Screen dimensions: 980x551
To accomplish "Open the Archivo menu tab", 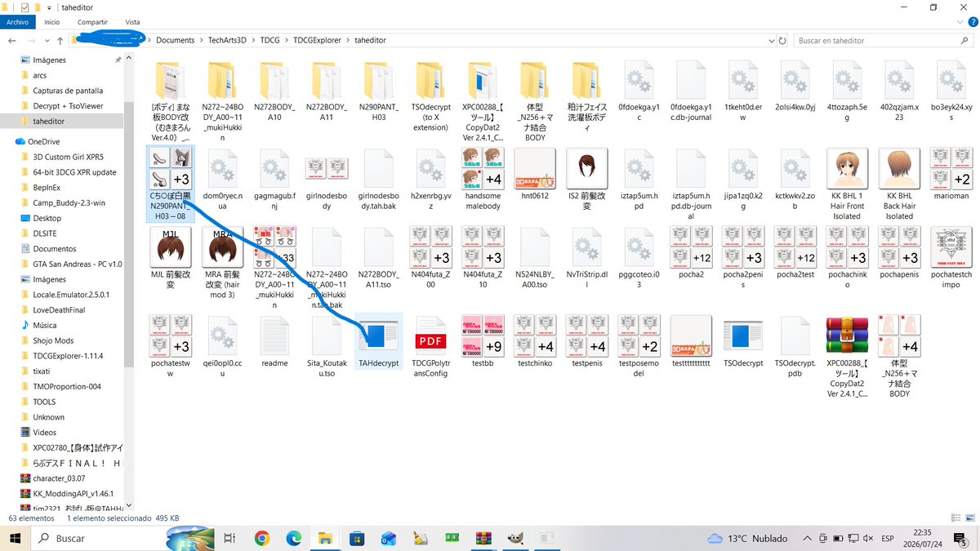I will [x=16, y=22].
